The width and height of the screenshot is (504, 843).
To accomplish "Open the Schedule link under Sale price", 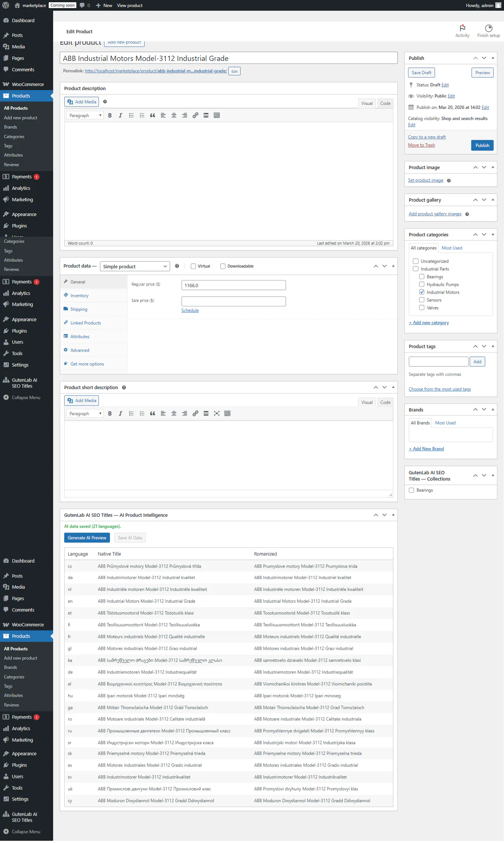I will (190, 311).
